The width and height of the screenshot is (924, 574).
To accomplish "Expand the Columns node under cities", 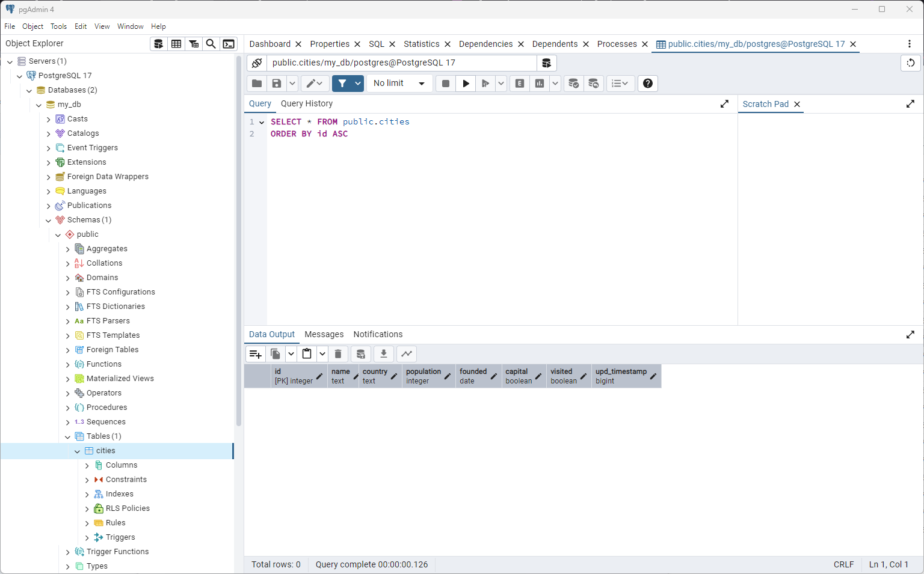I will (x=87, y=466).
